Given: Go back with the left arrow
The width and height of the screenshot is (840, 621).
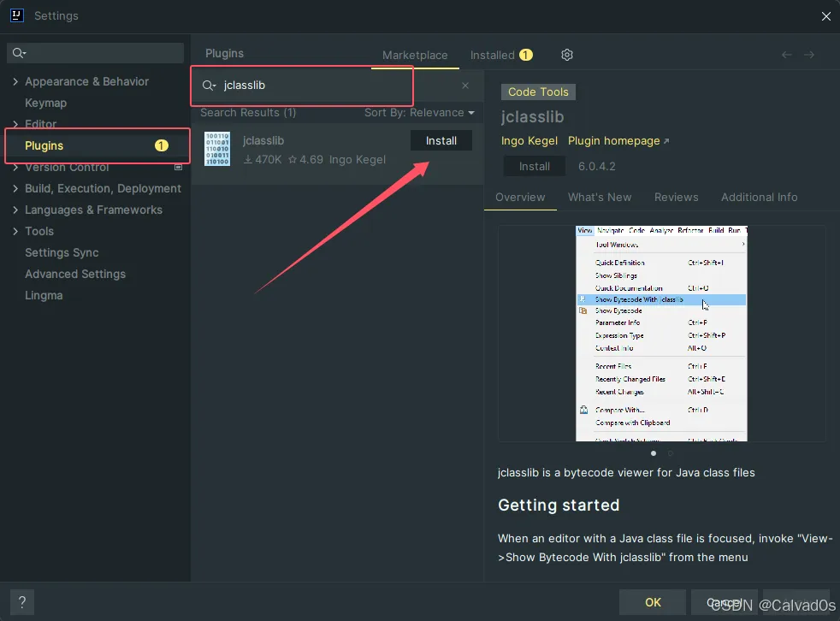Looking at the screenshot, I should click(786, 55).
